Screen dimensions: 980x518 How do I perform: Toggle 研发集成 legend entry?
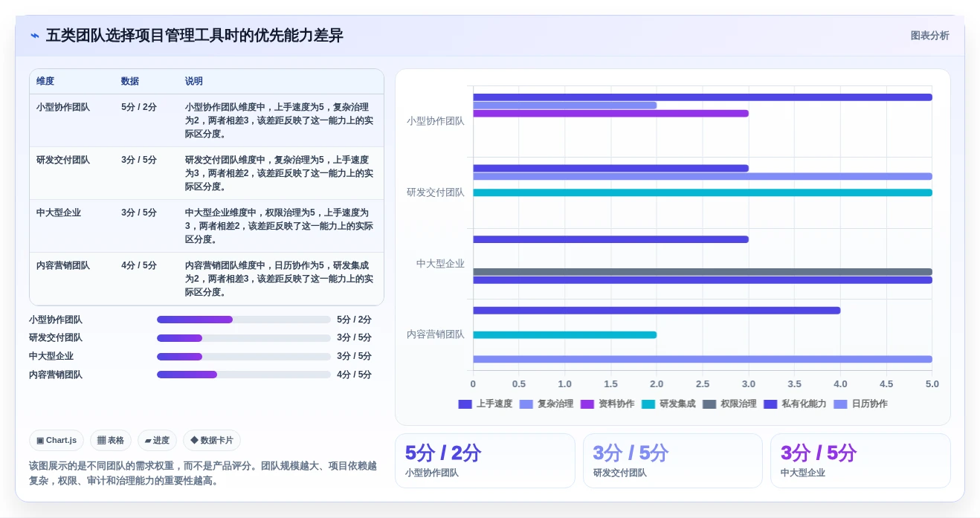[x=668, y=404]
